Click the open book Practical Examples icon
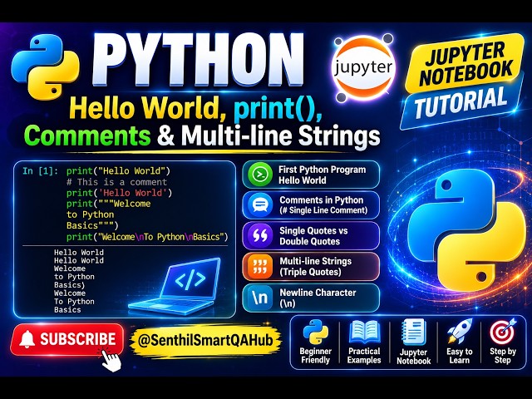 [x=364, y=332]
